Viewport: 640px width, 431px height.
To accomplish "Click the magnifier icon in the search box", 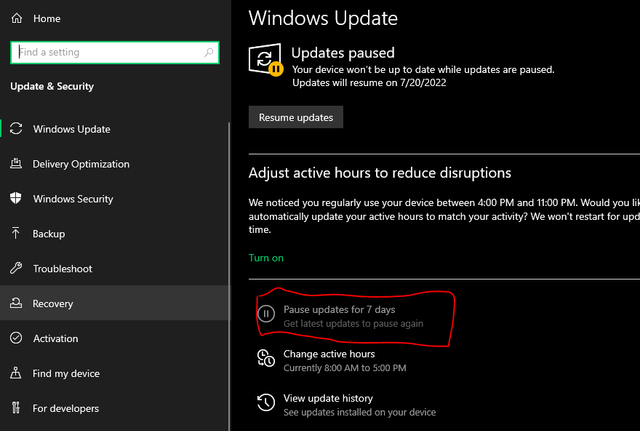I will point(209,52).
